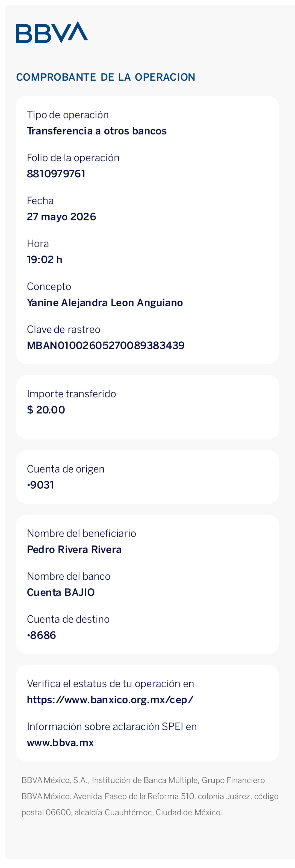Open the banxico.org.mx/cep link
This screenshot has height=868, width=295.
(110, 700)
